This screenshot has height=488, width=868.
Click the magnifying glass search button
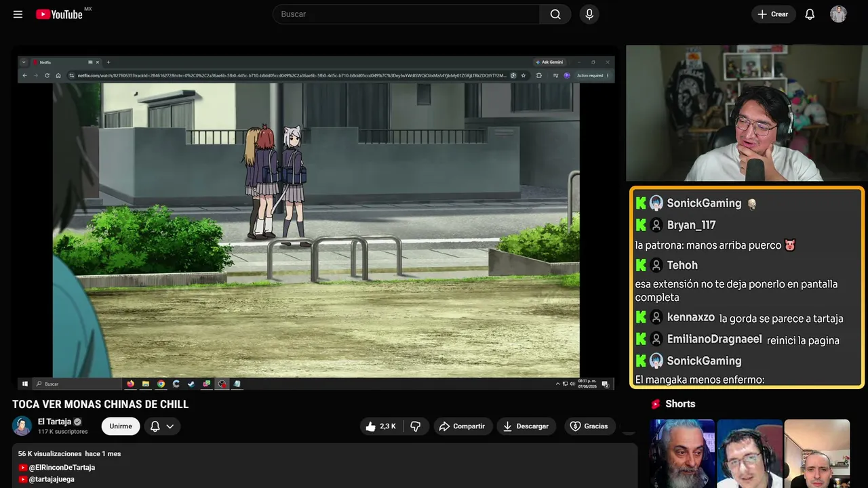(x=555, y=14)
